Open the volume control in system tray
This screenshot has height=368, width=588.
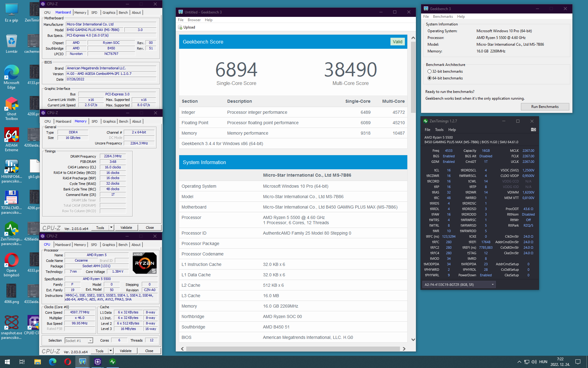click(x=534, y=362)
